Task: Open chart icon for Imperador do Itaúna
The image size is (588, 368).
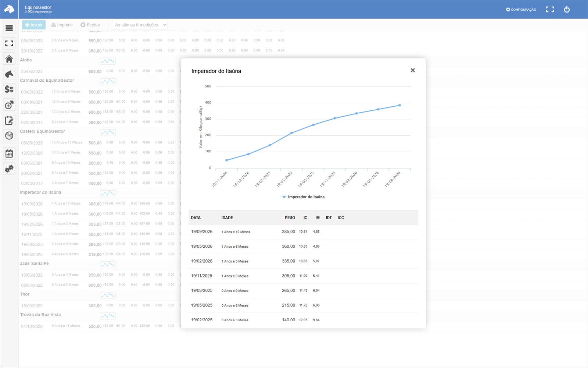Action: click(x=108, y=194)
